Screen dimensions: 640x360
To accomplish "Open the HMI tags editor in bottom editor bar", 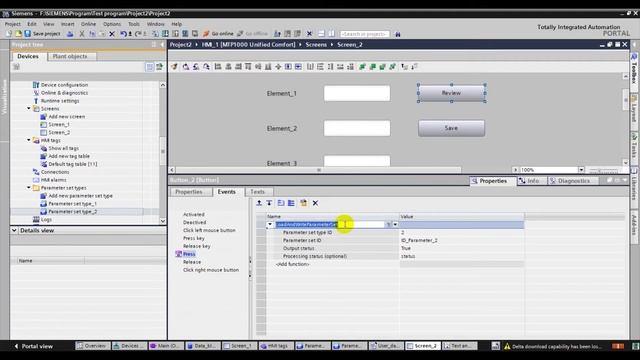I will point(276,346).
